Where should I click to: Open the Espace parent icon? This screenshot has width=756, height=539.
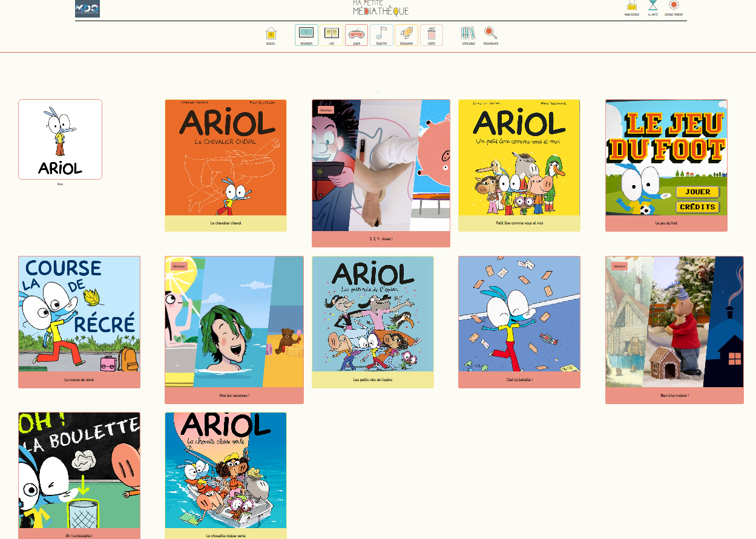tap(674, 6)
